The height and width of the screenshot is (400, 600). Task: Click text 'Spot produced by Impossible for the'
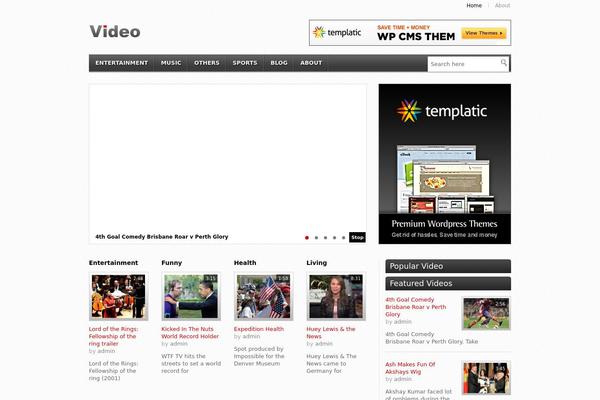[259, 353]
